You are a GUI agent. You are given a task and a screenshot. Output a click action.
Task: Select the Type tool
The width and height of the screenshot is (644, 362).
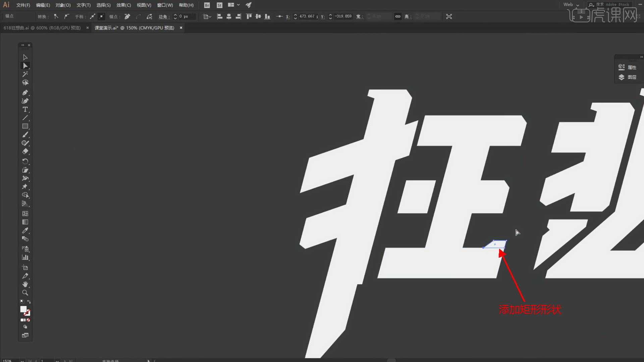pyautogui.click(x=25, y=109)
